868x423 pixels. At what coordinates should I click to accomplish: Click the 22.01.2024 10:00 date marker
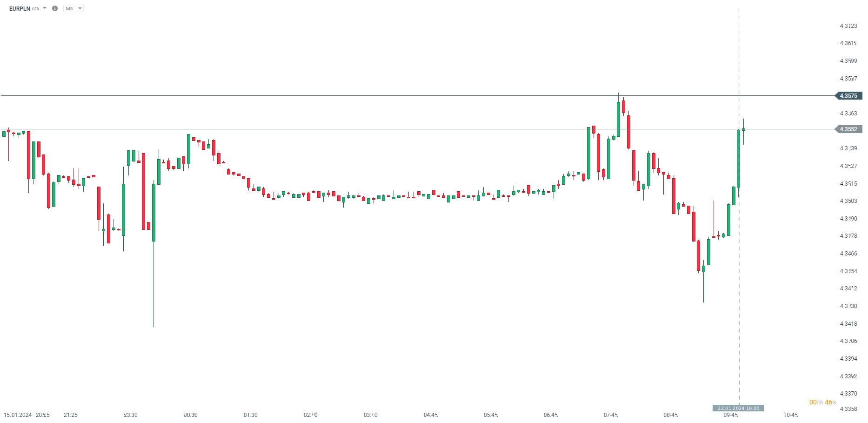coord(738,408)
